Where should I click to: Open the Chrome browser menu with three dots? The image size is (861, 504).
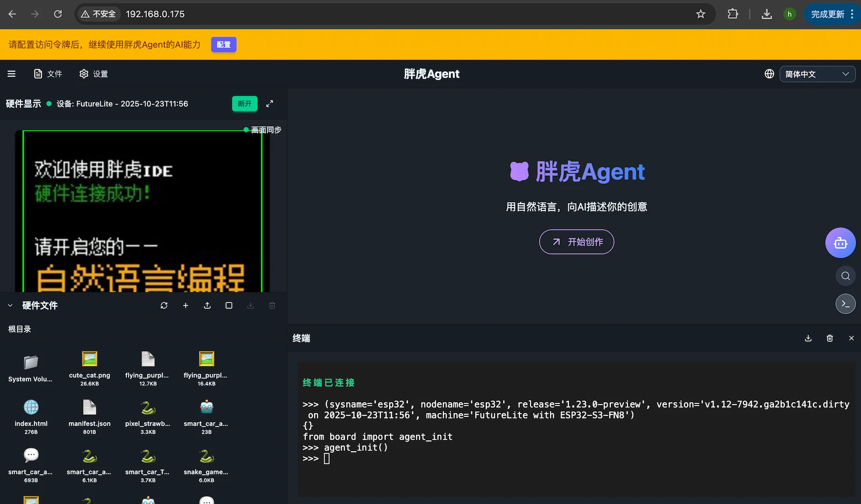[853, 14]
